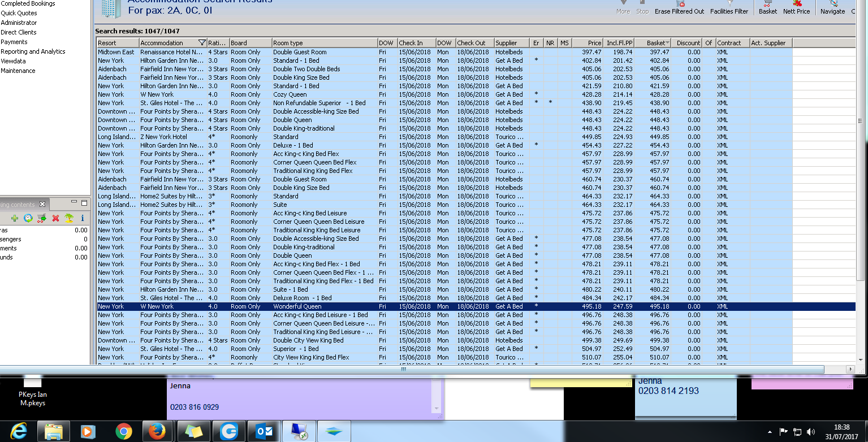This screenshot has width=868, height=442.
Task: Open Completed Bookings in the sidebar
Action: click(x=28, y=3)
